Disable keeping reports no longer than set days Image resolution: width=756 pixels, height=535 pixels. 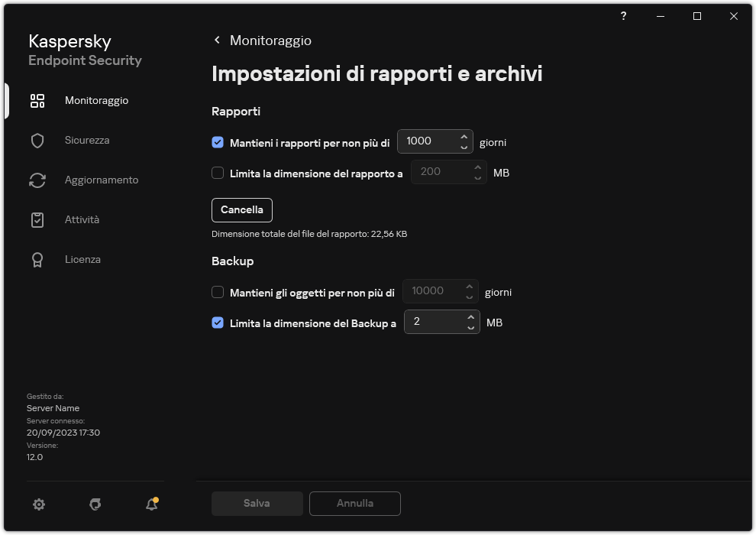(x=218, y=143)
